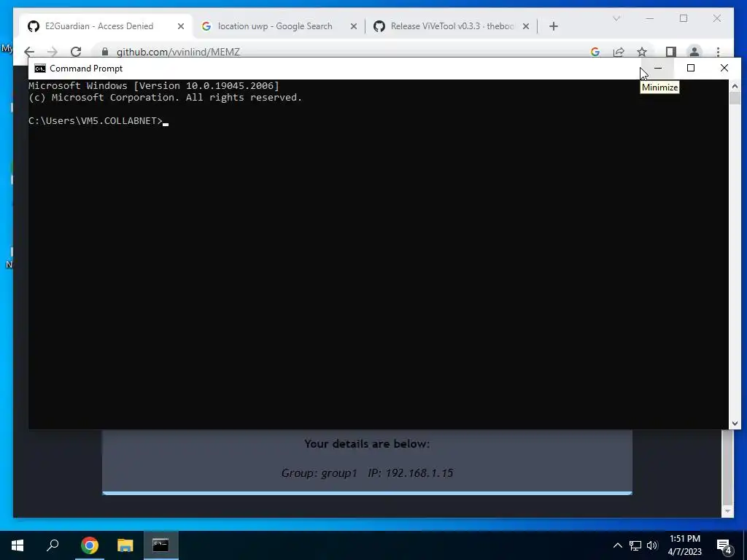Close the Chrome window
The image size is (747, 560).
point(717,18)
